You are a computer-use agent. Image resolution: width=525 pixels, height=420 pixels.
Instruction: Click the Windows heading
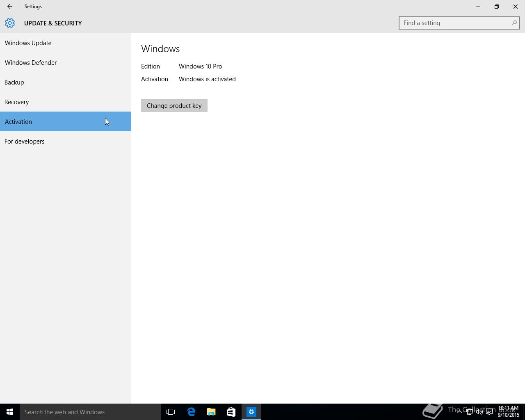pos(160,48)
